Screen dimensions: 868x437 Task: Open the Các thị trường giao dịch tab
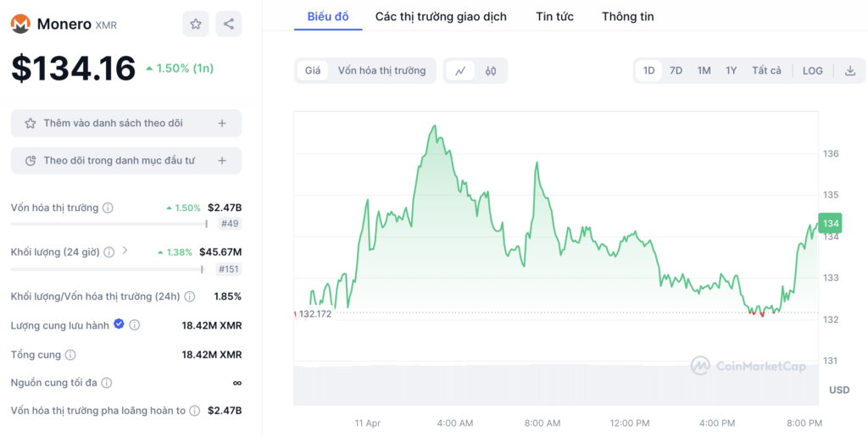point(441,17)
